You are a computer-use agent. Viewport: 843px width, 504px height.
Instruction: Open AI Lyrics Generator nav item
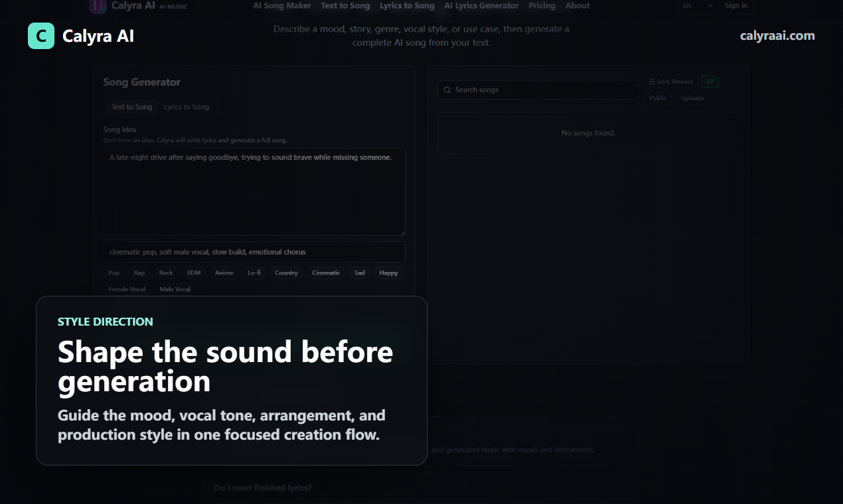pyautogui.click(x=481, y=5)
